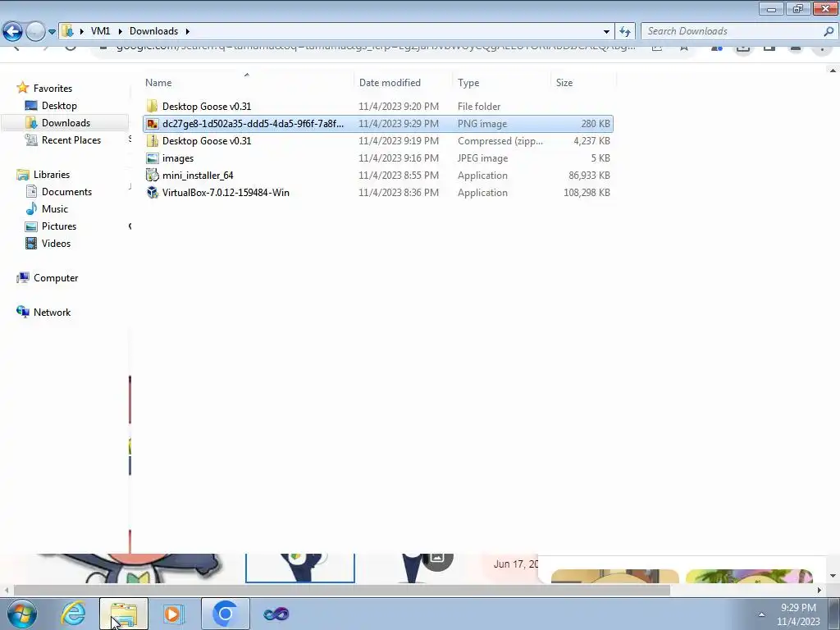Click the scroll right arrow
This screenshot has width=840, height=630.
click(x=819, y=591)
